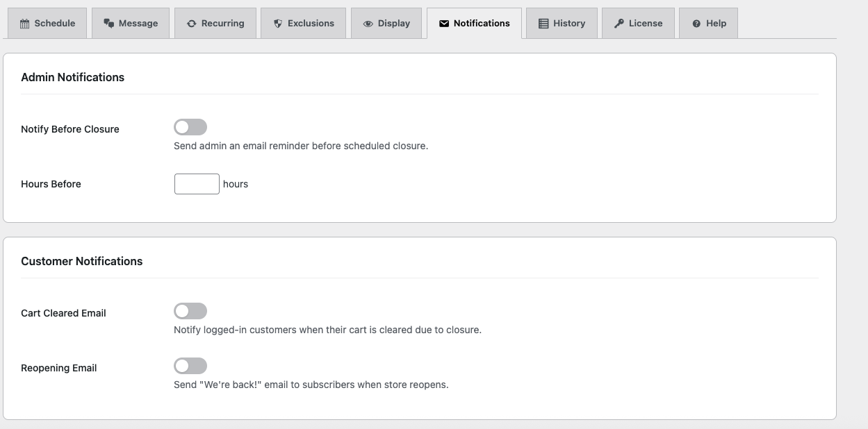The height and width of the screenshot is (429, 868).
Task: Click the envelope icon on Notifications tab
Action: point(444,24)
